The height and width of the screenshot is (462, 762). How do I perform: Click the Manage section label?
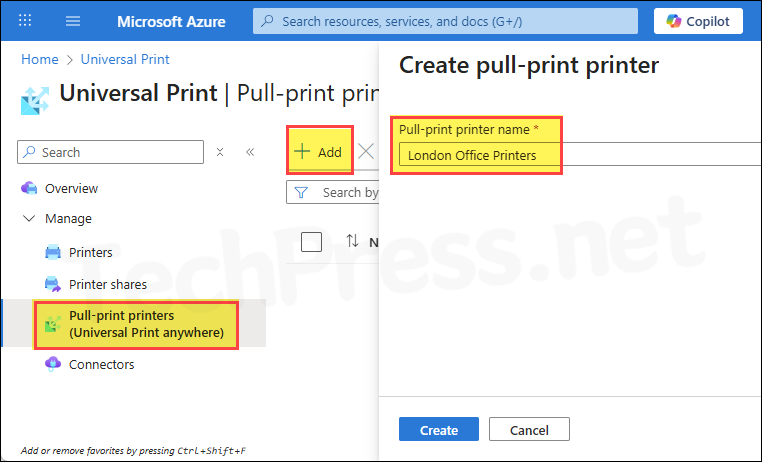tap(69, 219)
